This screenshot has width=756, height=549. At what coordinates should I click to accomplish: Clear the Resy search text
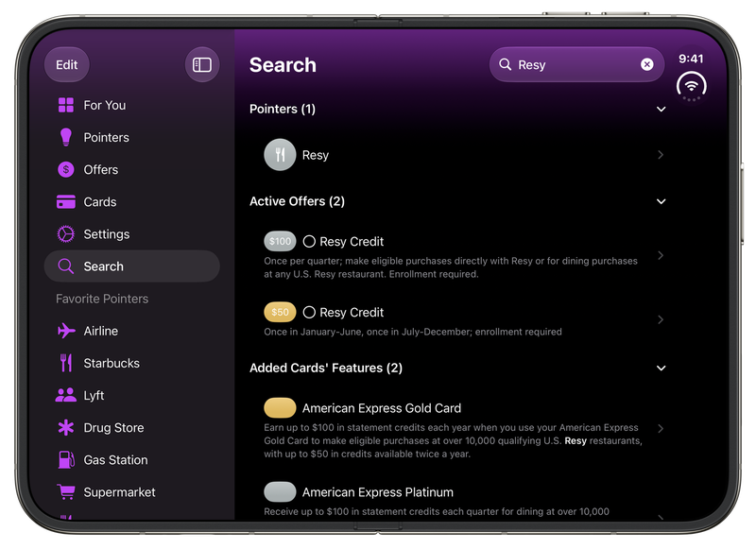coord(647,64)
